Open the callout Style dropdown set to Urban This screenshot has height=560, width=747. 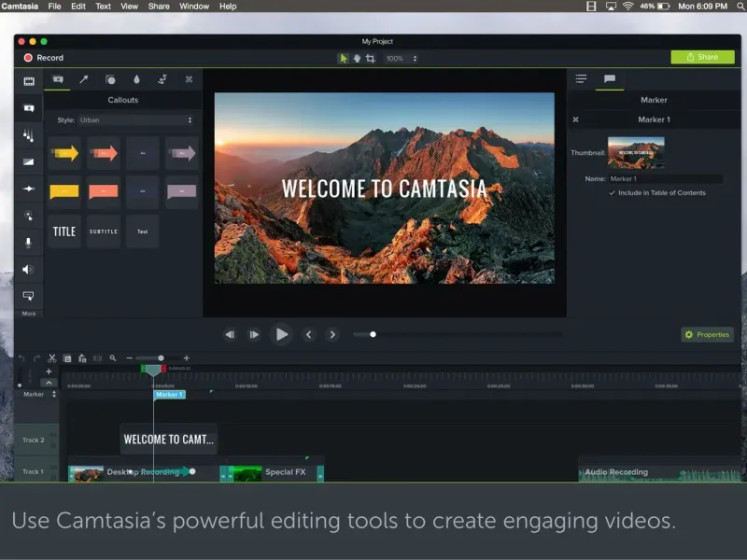tap(135, 120)
